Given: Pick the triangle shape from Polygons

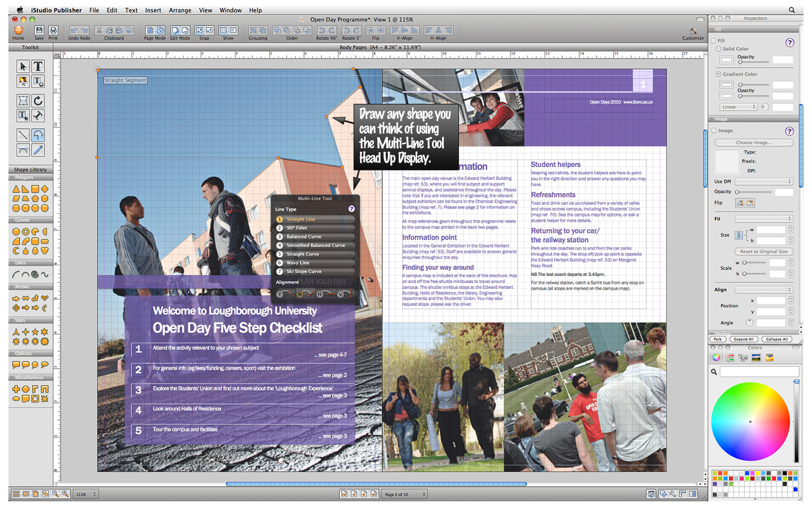Looking at the screenshot, I should point(16,189).
